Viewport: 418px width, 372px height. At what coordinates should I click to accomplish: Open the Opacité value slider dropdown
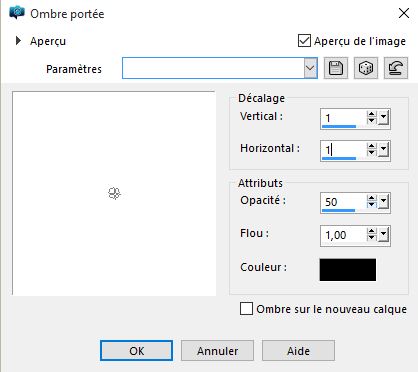click(x=384, y=201)
